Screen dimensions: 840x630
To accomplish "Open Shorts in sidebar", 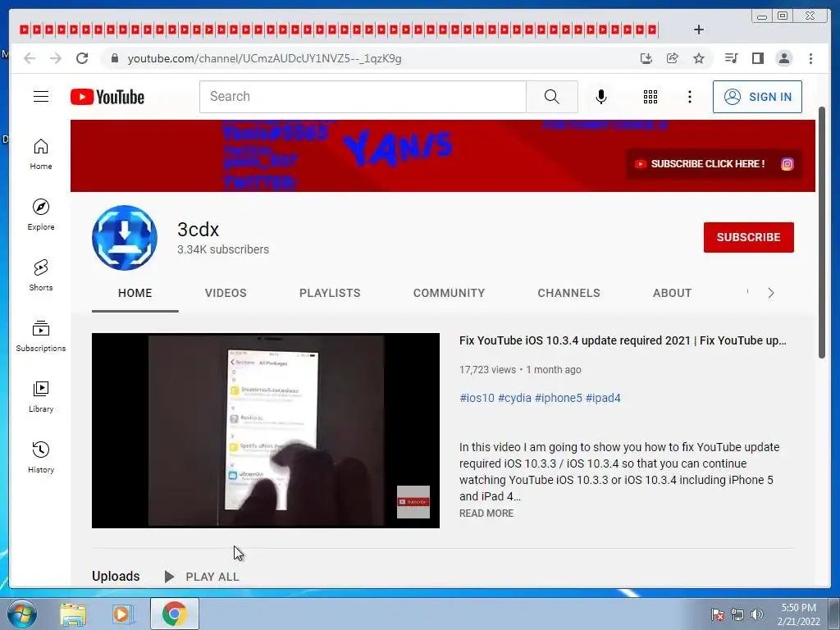I will click(x=41, y=276).
